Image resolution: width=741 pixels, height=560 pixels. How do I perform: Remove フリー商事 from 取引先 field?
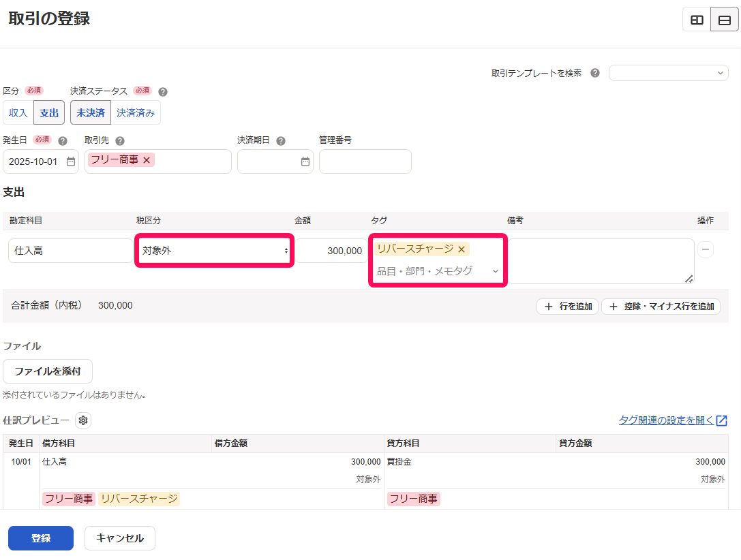(147, 160)
